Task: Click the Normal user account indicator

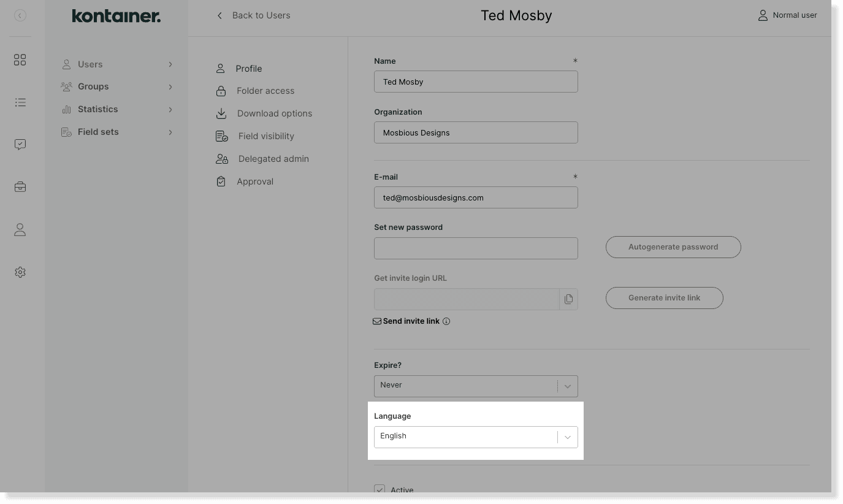Action: click(787, 15)
